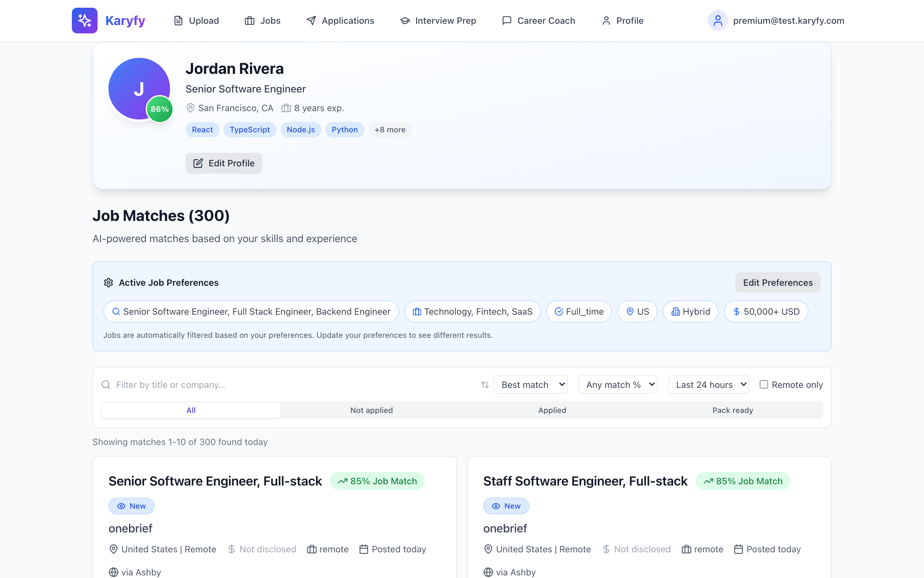Open the Any match % dropdown
Screen dimensions: 924x578
coord(617,385)
